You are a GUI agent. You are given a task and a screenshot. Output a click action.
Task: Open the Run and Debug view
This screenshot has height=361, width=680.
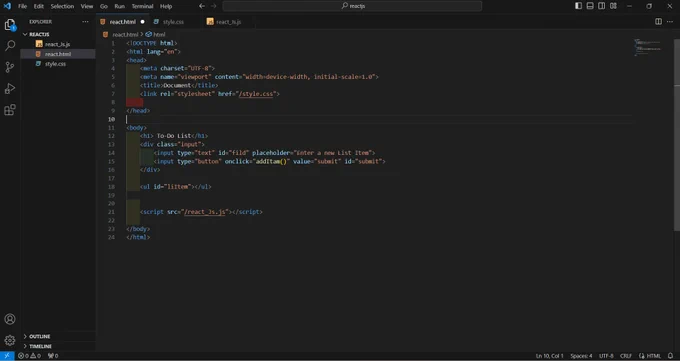point(10,89)
